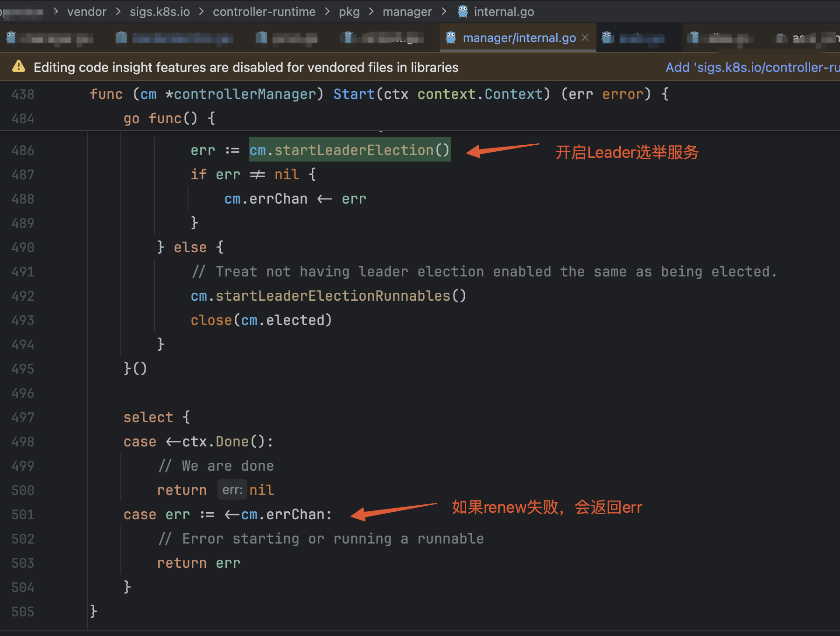Click the Start function name
The width and height of the screenshot is (840, 636).
[x=354, y=94]
